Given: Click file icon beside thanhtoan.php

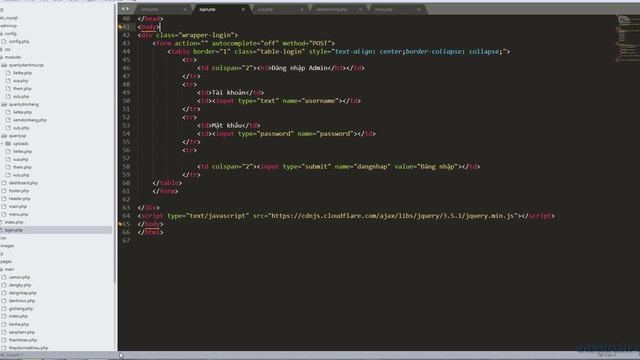Looking at the screenshot, I should [x=4, y=340].
